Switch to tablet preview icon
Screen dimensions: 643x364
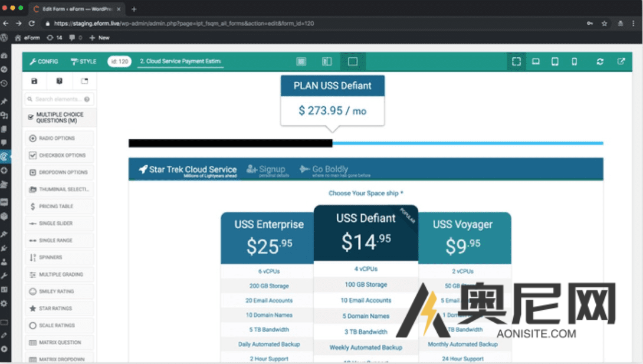click(555, 61)
